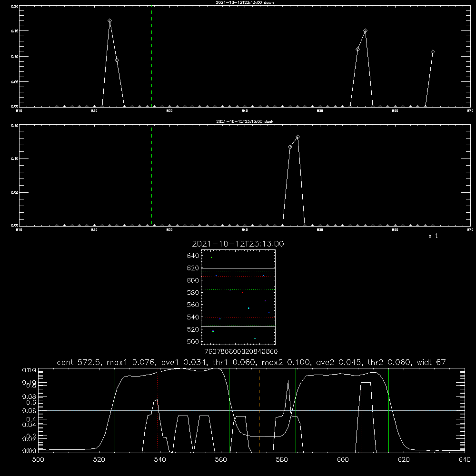The image size is (476, 476).
Task: Click the '540' y-axis label of scatter plot
Action: coord(193,317)
